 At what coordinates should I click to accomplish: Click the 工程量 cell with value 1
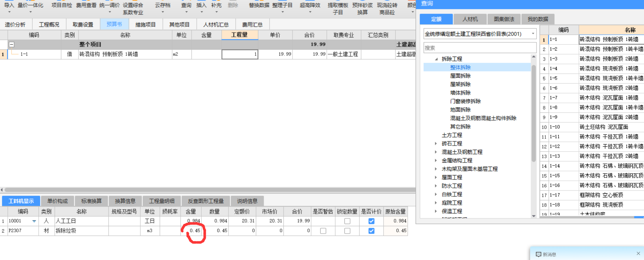240,54
